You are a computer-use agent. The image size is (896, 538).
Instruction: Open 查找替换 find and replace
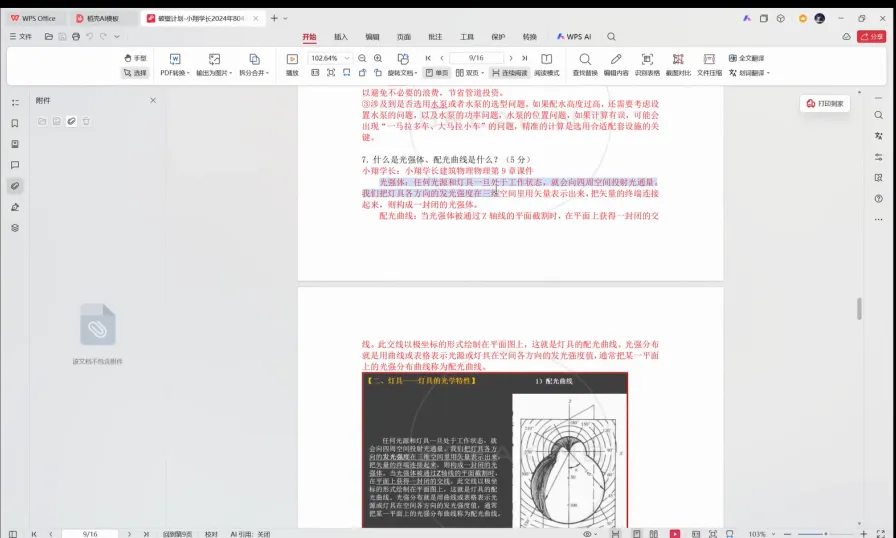585,66
